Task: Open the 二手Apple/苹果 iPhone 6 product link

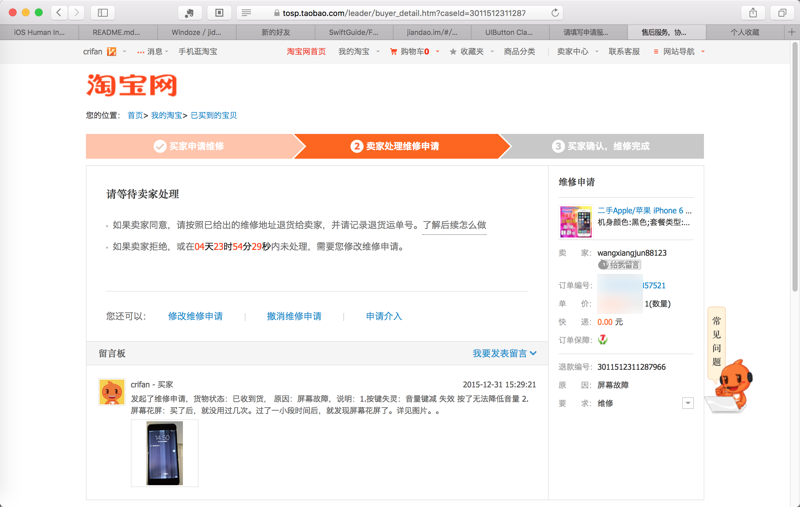Action: point(644,210)
